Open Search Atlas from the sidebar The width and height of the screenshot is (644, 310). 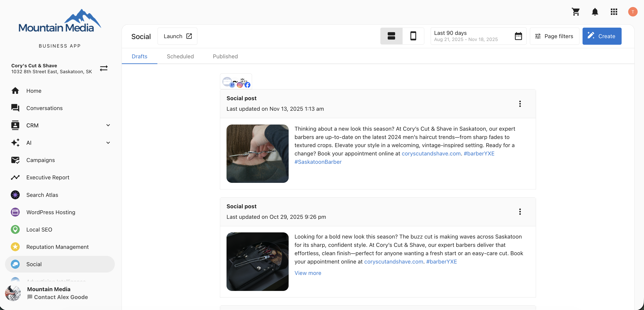pos(42,195)
